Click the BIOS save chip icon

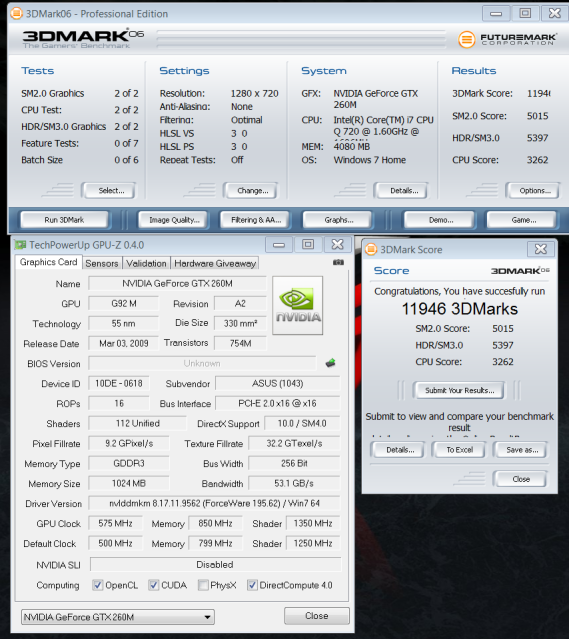click(x=331, y=363)
